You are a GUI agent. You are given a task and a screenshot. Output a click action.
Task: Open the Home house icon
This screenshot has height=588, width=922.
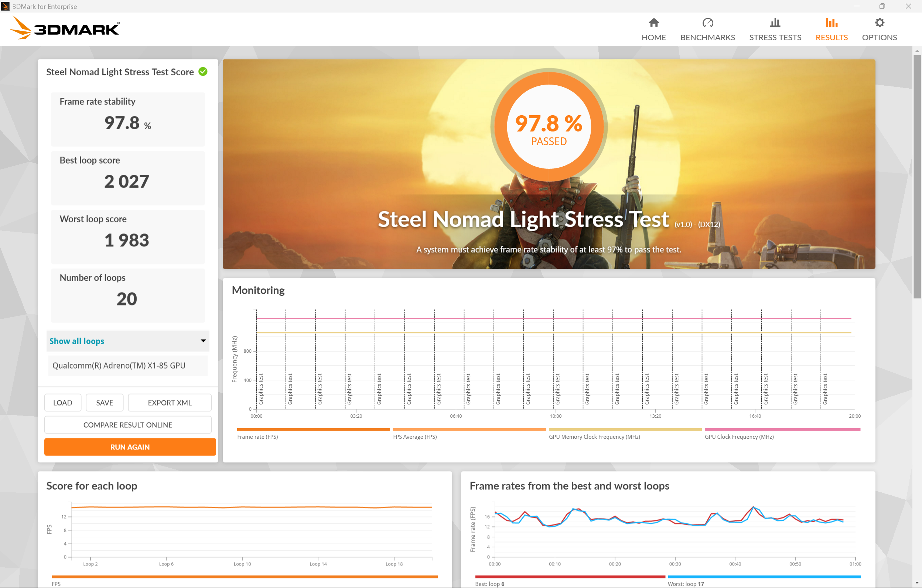pos(653,23)
